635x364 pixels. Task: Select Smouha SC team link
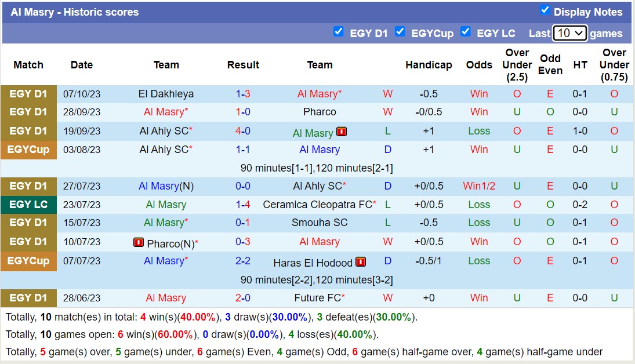pyautogui.click(x=320, y=223)
